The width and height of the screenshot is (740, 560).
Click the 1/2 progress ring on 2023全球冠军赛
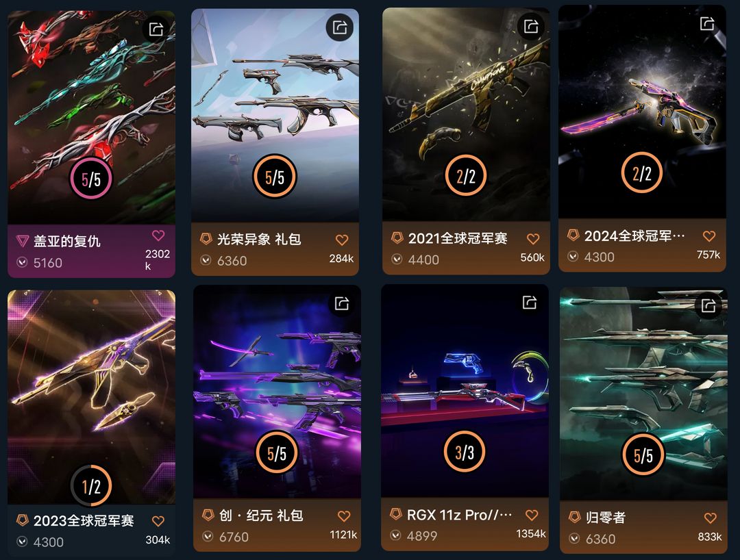[x=91, y=485]
